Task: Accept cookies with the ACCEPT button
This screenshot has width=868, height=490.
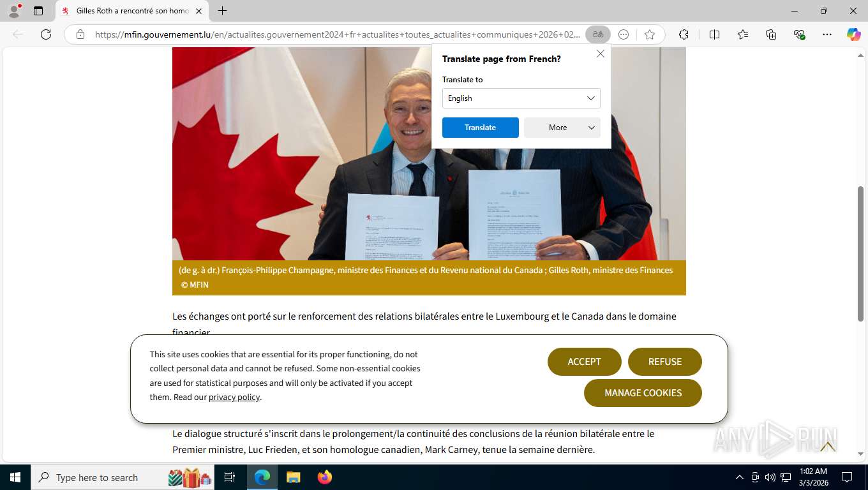Action: [584, 362]
